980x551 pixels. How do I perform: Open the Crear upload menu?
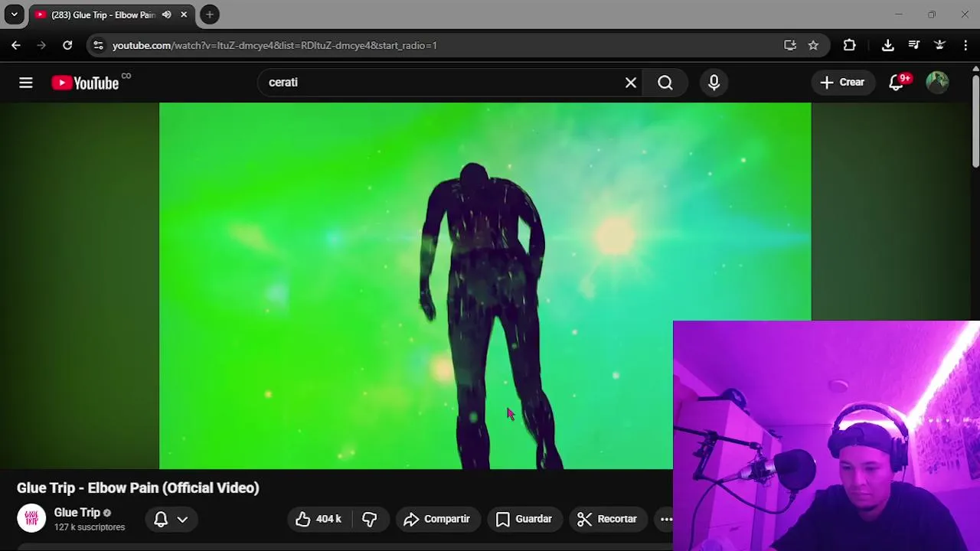[843, 83]
